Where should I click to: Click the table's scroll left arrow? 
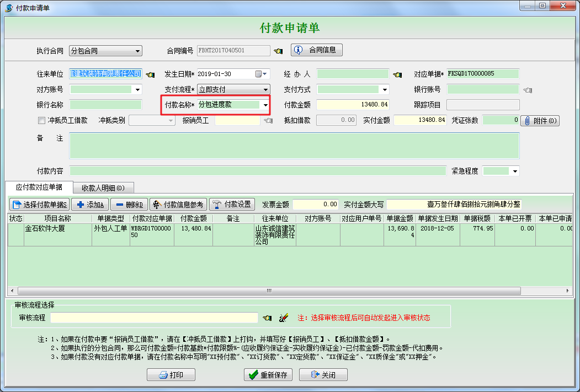click(12, 291)
